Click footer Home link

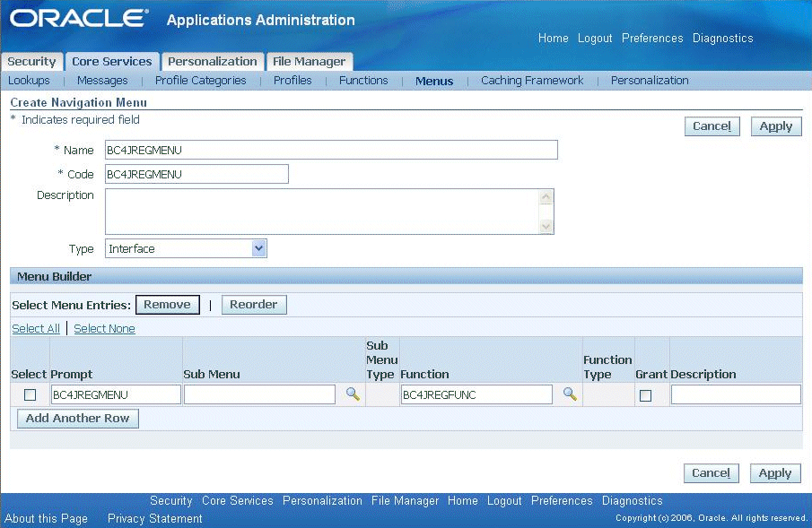pos(462,500)
